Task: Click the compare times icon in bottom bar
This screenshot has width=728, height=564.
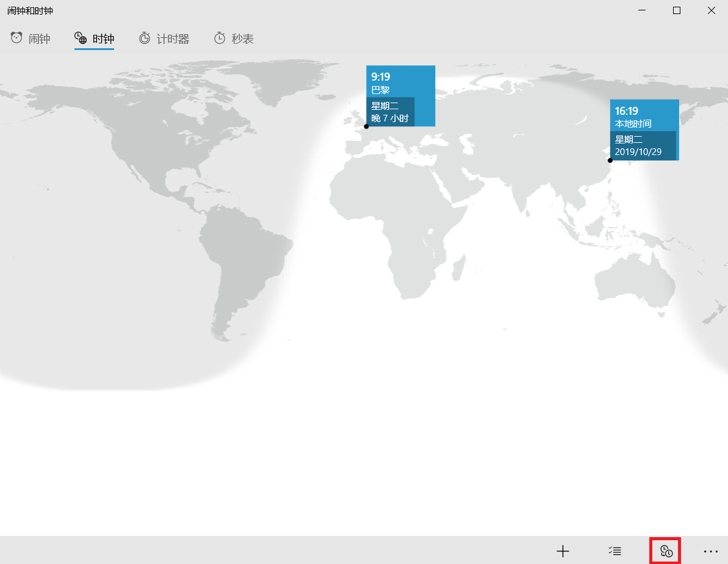Action: click(x=666, y=551)
